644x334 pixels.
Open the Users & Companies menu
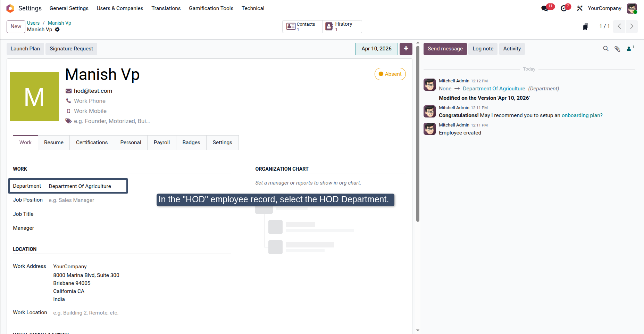click(120, 8)
